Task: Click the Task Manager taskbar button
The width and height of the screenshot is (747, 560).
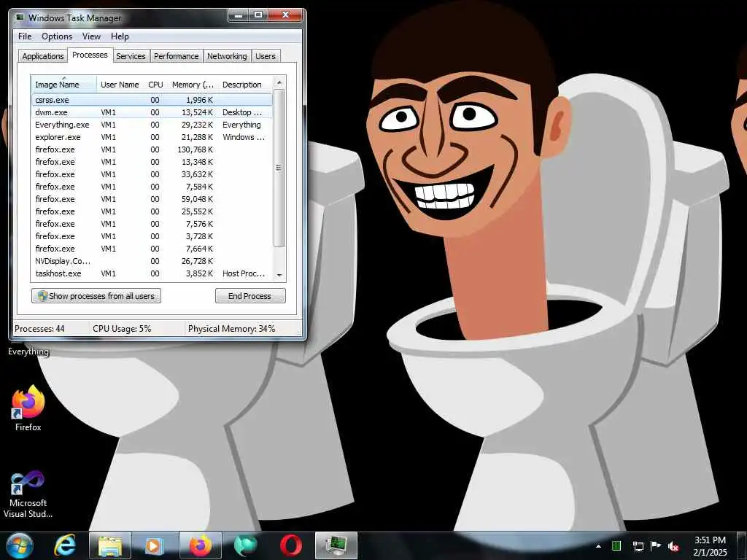Action: tap(336, 545)
